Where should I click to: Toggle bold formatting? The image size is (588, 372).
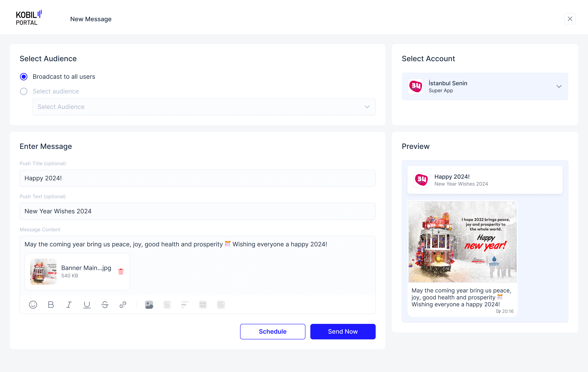(51, 304)
